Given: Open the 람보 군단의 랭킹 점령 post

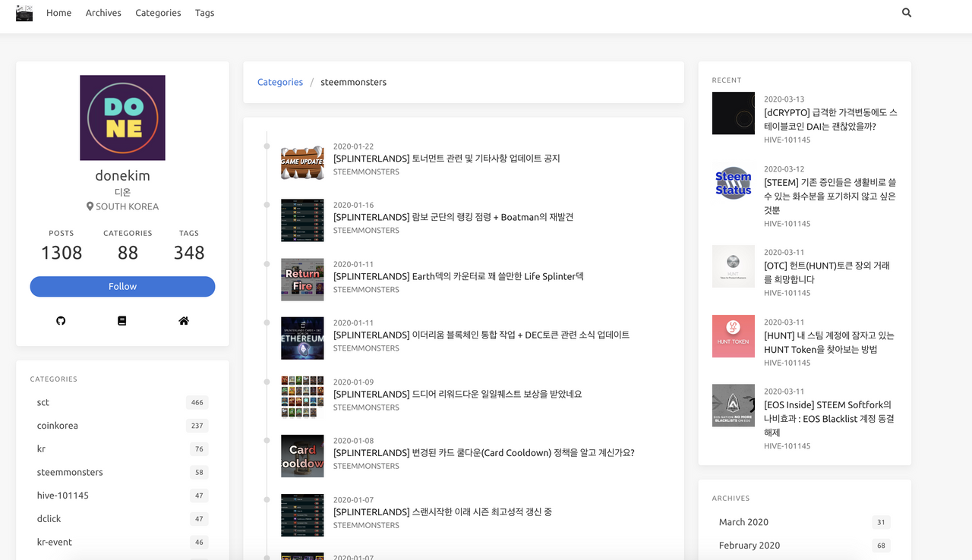Looking at the screenshot, I should (453, 217).
